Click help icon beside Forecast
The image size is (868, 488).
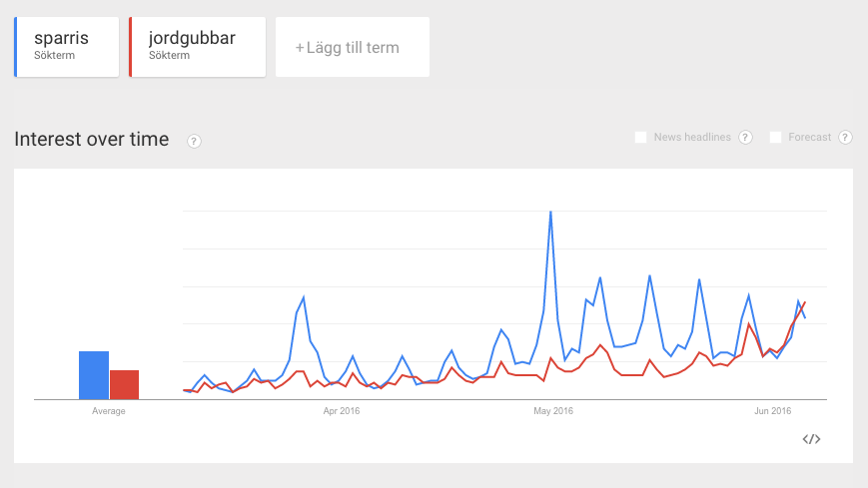pos(845,138)
